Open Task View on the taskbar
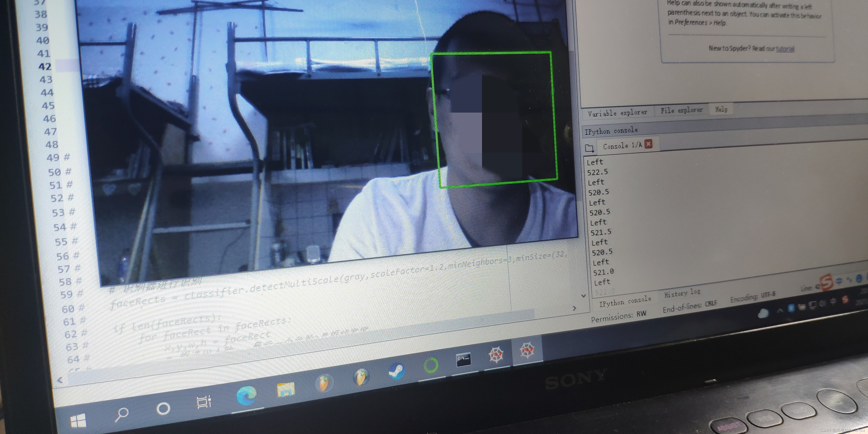This screenshot has height=434, width=868. [204, 402]
